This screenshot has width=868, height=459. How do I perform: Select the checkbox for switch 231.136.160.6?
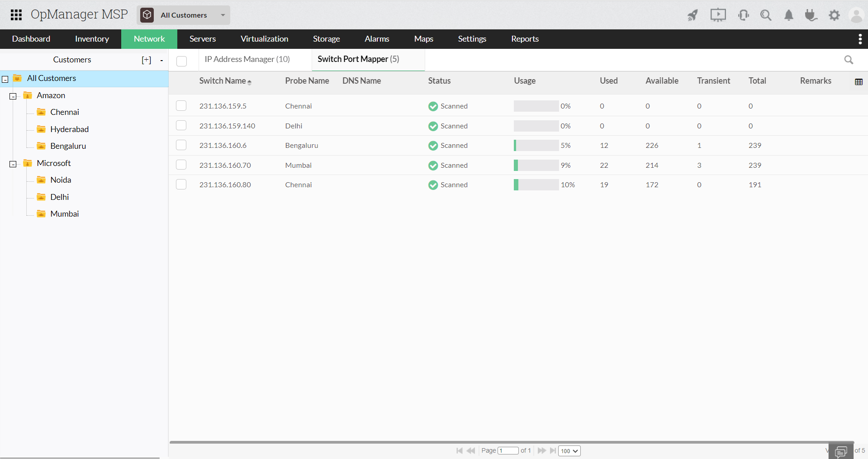pos(181,145)
